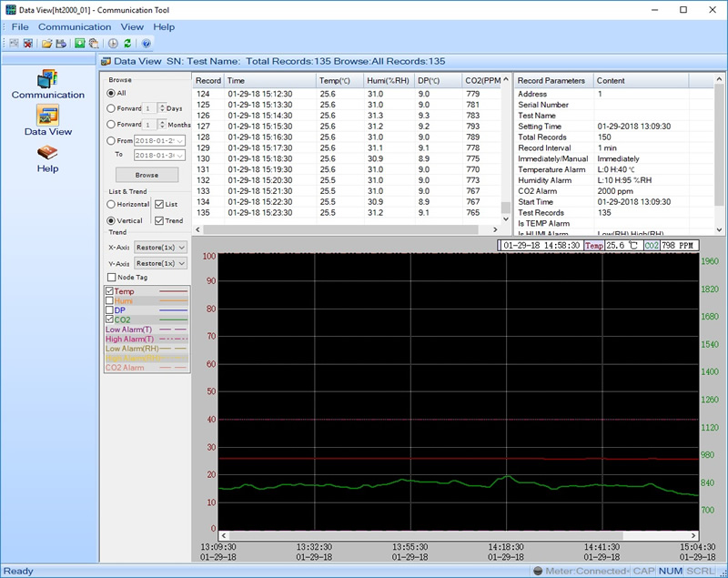
Task: Click the green download data toolbar icon
Action: point(80,43)
